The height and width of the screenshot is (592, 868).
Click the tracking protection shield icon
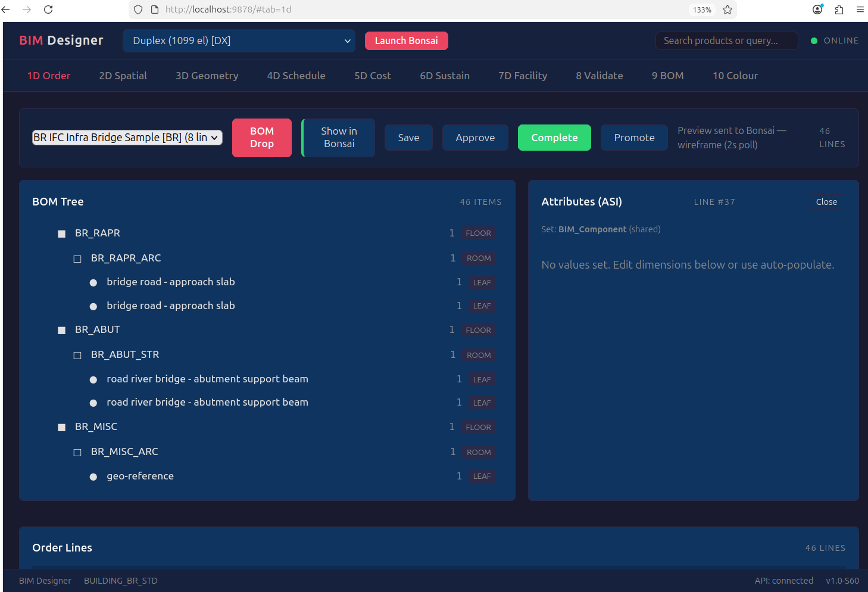pyautogui.click(x=138, y=10)
